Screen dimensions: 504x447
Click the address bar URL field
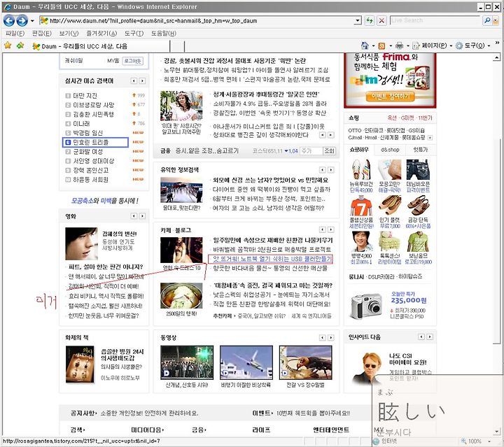(197, 21)
